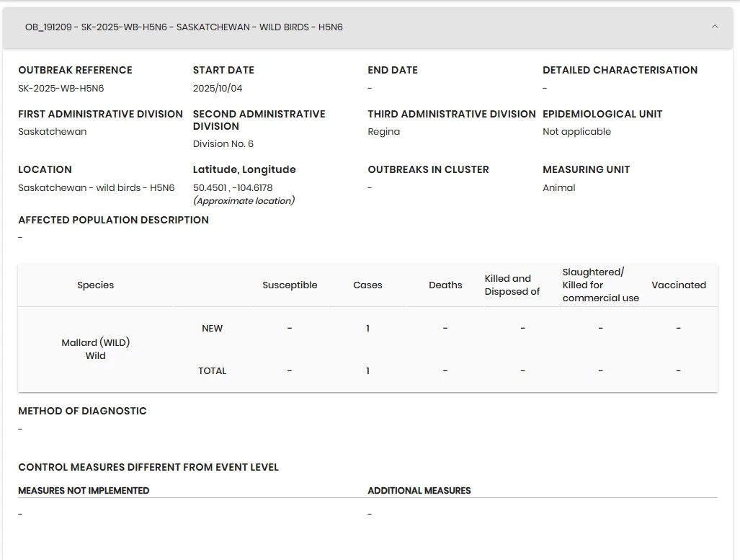Click the Division No. 6 value
Screen dimensions: 740x560
[x=223, y=144]
